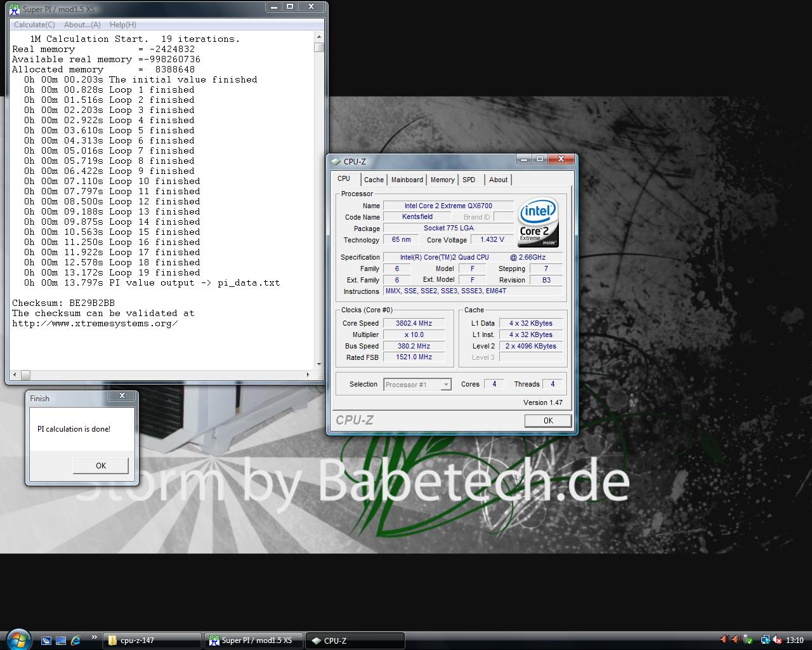Switch to the Cache tab in CPU-Z
The width and height of the screenshot is (812, 650).
click(374, 180)
